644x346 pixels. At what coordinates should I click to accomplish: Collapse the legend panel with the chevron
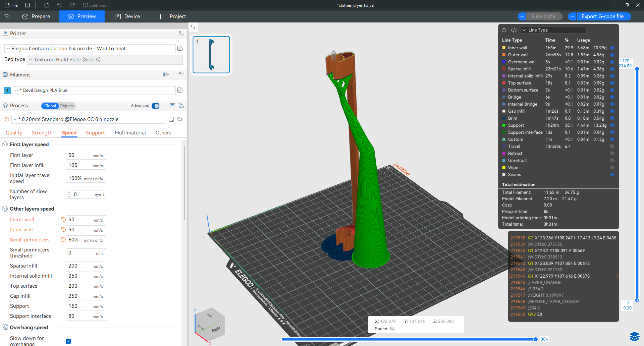pyautogui.click(x=504, y=30)
